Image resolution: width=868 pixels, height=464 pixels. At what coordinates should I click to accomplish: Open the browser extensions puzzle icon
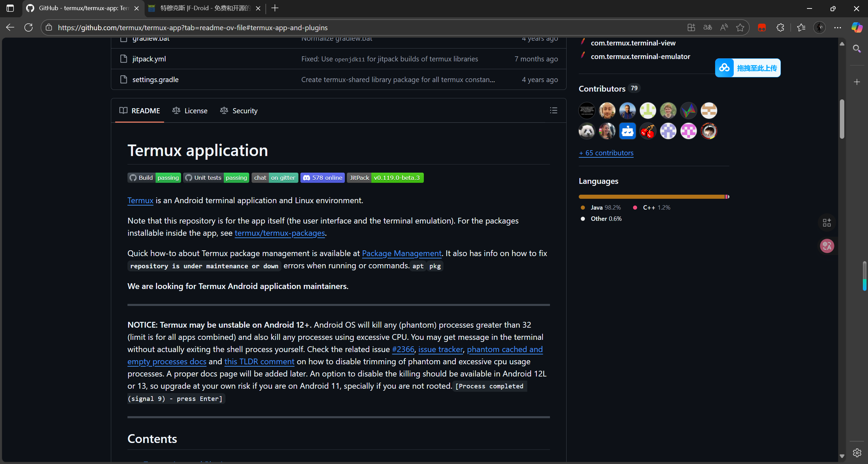pos(780,27)
